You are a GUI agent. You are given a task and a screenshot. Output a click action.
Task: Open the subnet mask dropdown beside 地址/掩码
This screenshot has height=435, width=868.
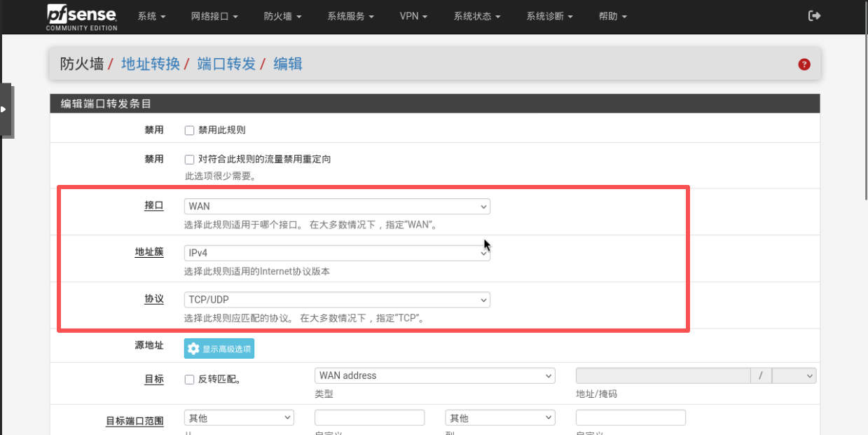(794, 376)
